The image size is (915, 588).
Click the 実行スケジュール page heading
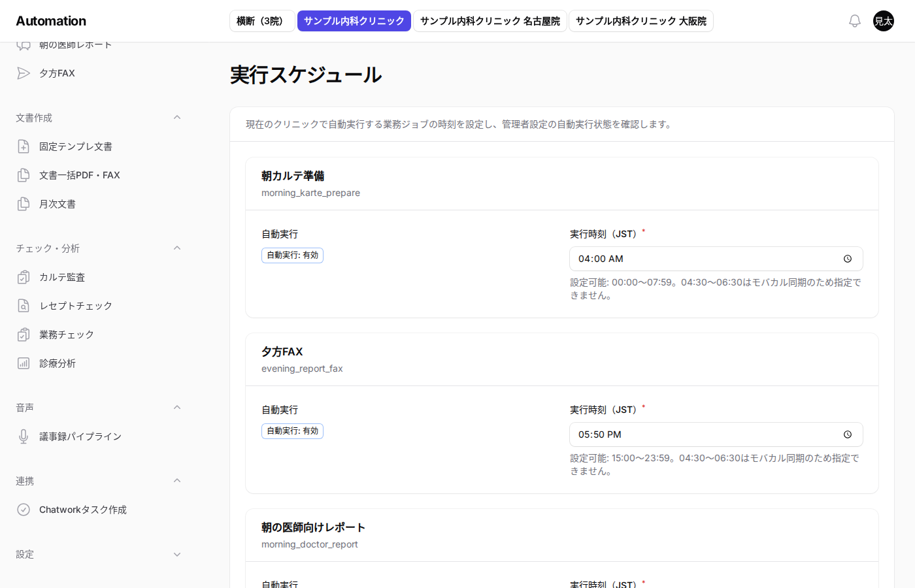(306, 75)
